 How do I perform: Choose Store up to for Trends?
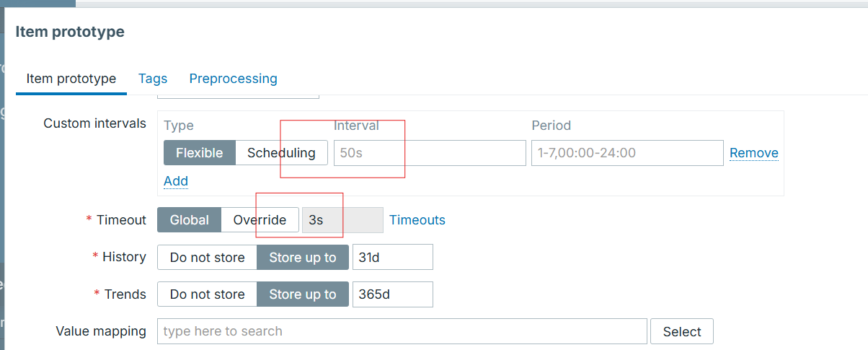coord(303,294)
